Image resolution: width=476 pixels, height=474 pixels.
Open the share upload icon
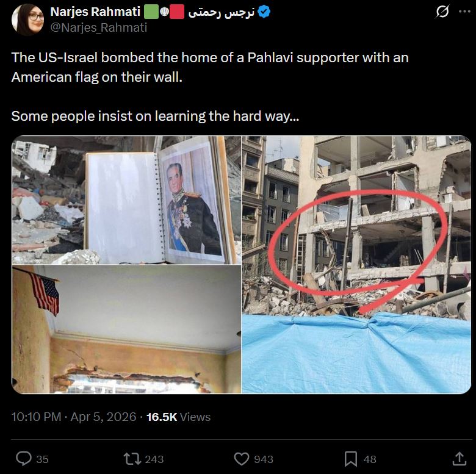point(459,459)
